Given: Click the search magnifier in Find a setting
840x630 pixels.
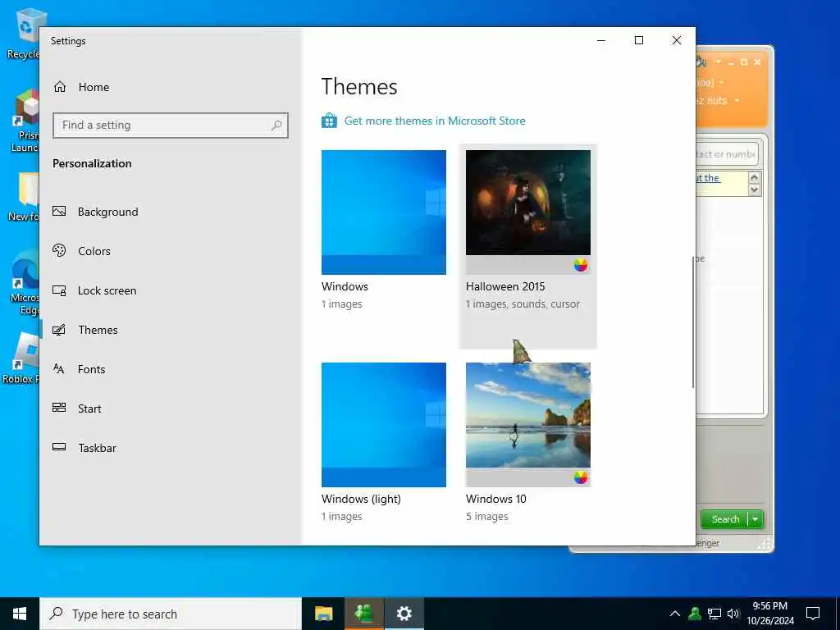Looking at the screenshot, I should [x=276, y=126].
